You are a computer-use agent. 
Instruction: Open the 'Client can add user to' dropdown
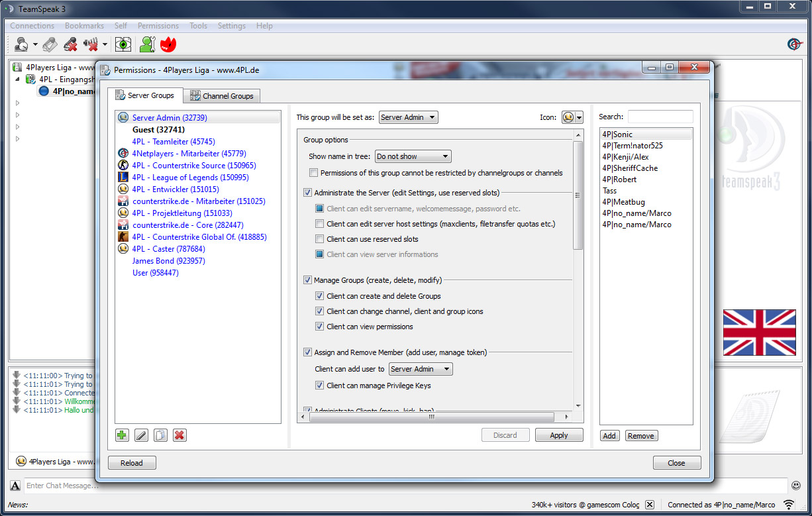pos(420,369)
